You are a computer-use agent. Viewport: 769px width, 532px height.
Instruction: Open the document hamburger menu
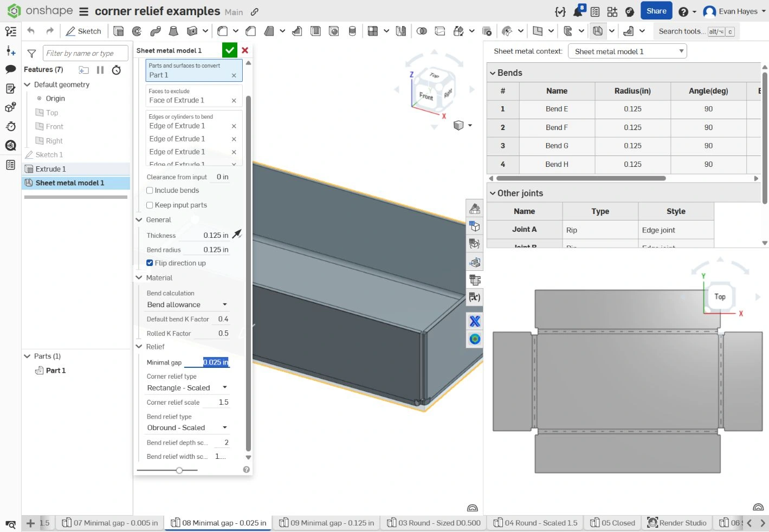[x=83, y=11]
